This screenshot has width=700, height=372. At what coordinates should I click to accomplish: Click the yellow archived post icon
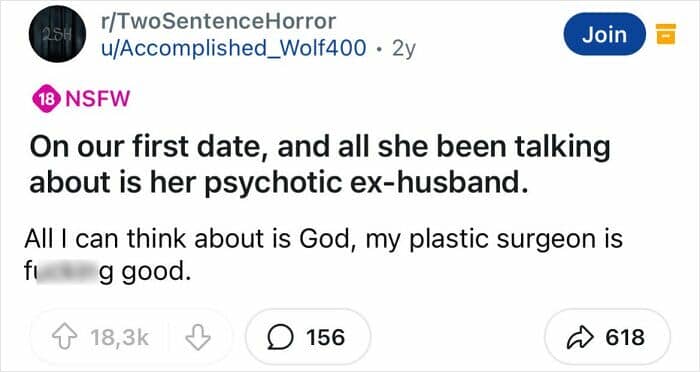click(x=665, y=34)
